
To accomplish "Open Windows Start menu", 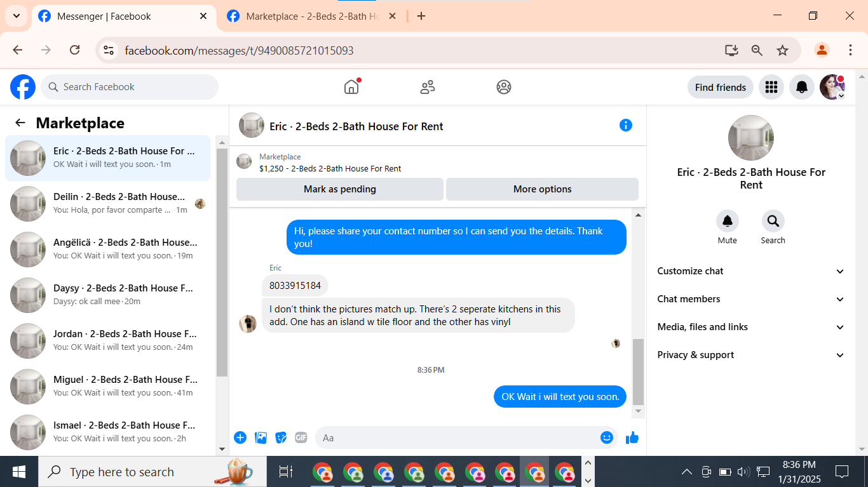I will click(19, 472).
